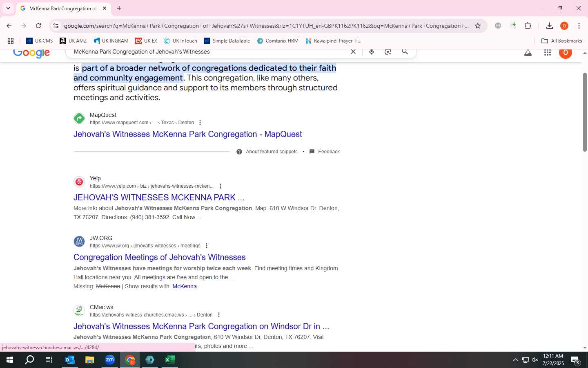Open Windows Start menu
Image resolution: width=588 pixels, height=368 pixels.
click(10, 360)
